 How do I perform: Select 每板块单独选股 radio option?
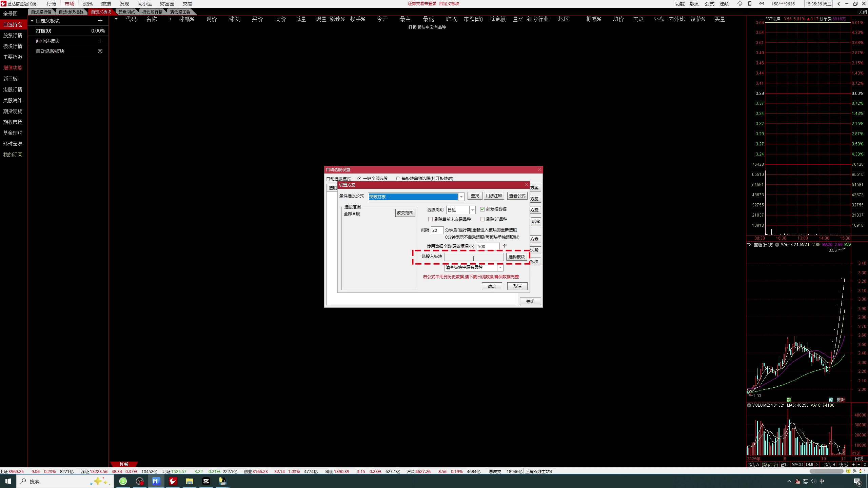point(398,179)
